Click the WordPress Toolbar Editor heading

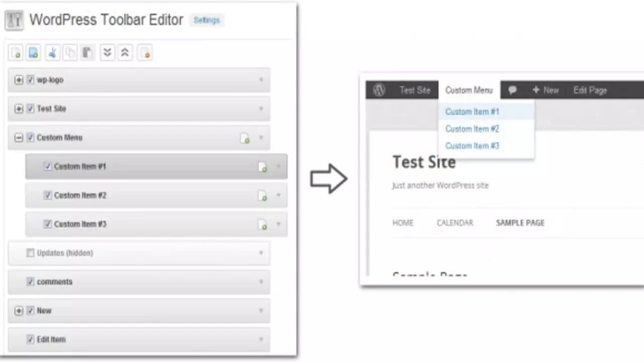coord(106,20)
